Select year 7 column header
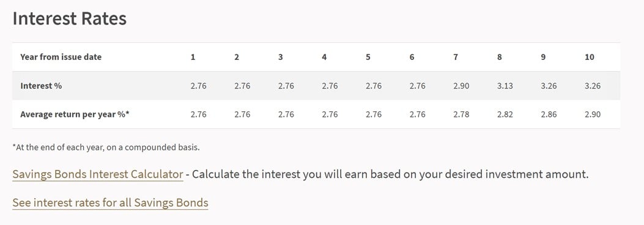Image resolution: width=644 pixels, height=225 pixels. (456, 57)
